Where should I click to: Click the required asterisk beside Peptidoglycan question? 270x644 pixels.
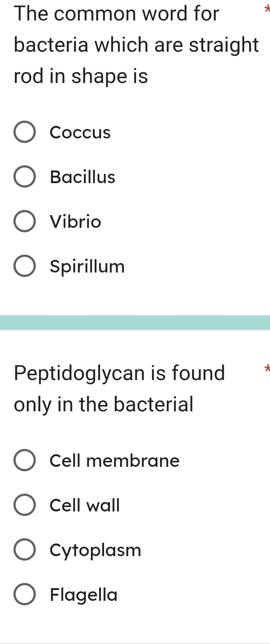coord(266,369)
